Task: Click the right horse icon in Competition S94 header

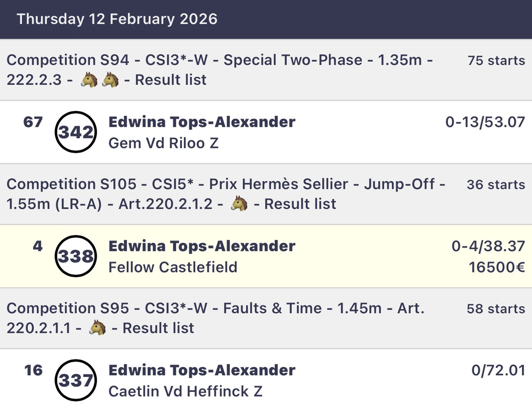Action: (111, 80)
